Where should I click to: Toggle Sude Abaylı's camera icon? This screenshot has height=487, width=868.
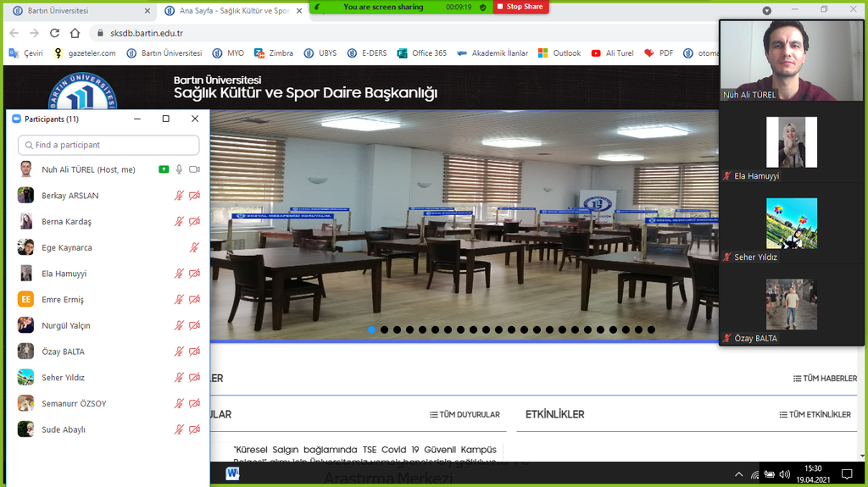(194, 429)
